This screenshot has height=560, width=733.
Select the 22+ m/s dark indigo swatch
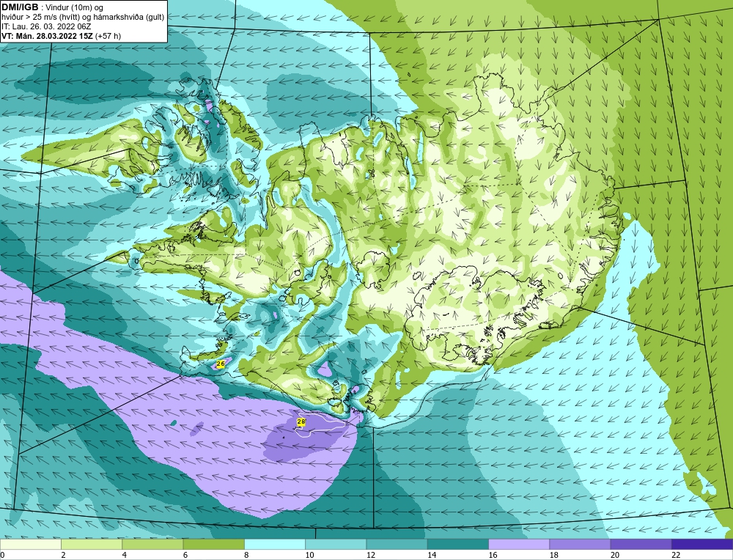point(702,544)
